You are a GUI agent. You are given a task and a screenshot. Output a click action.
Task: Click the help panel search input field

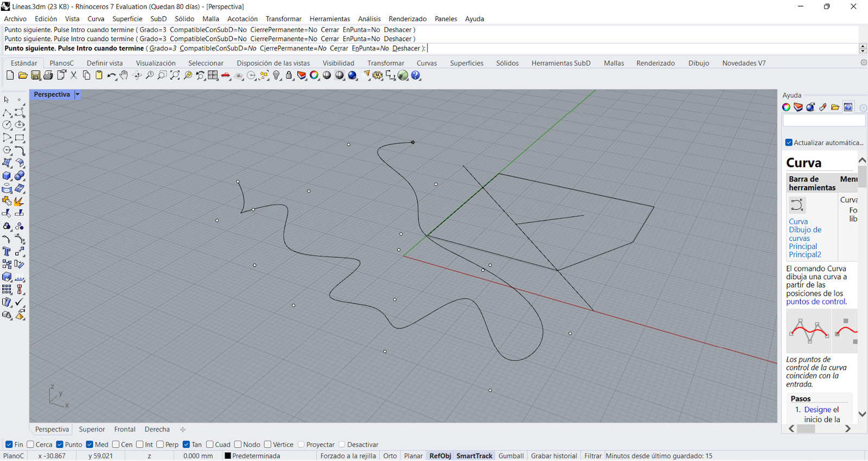(x=824, y=121)
